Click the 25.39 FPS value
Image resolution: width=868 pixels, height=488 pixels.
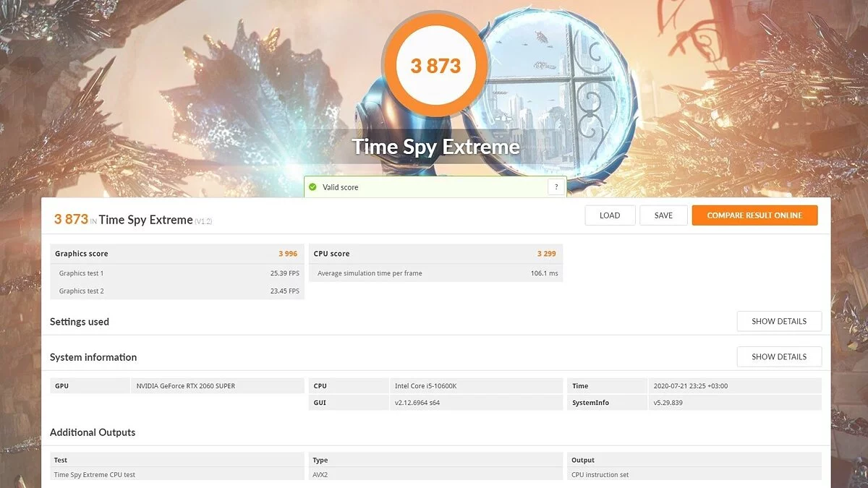[284, 273]
